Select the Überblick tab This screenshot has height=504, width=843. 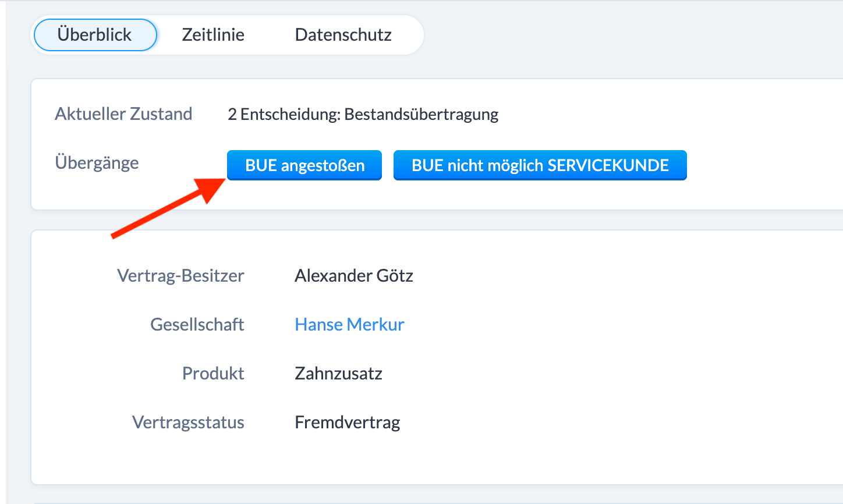95,35
